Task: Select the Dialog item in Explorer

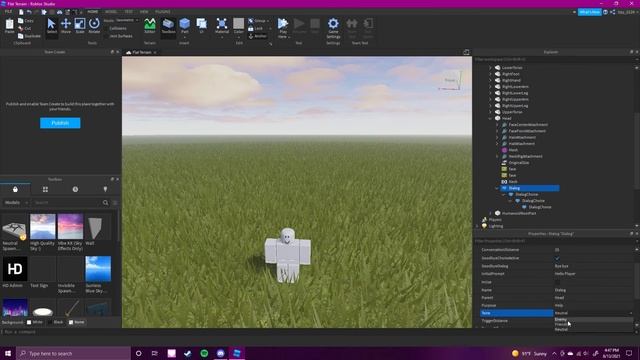Action: point(530,188)
